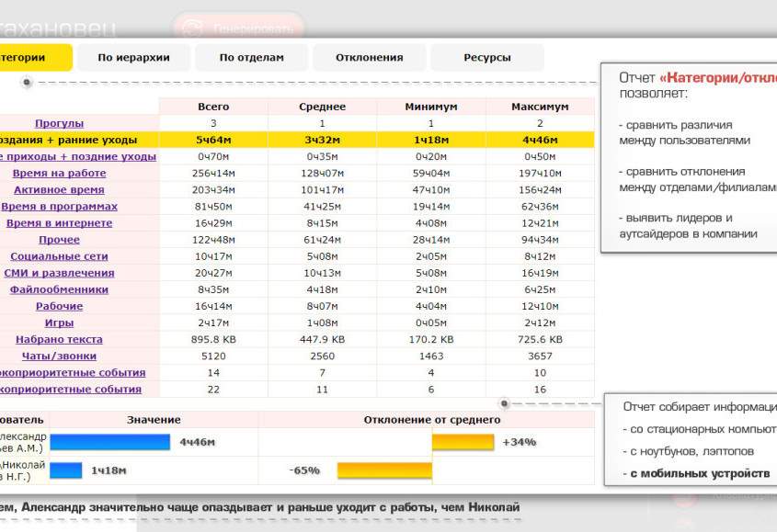The image size is (777, 532).
Task: Select the 3ч32м cell in highlighted row
Action: tap(322, 140)
